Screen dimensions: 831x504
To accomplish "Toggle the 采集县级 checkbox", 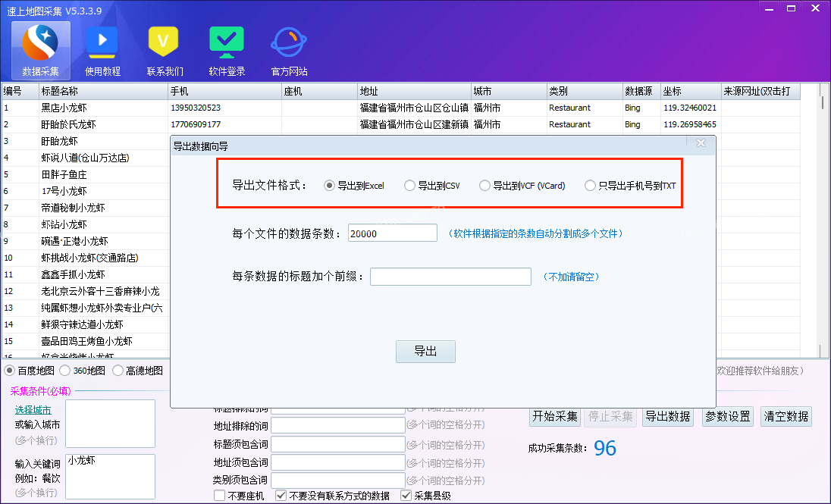I will (x=426, y=496).
